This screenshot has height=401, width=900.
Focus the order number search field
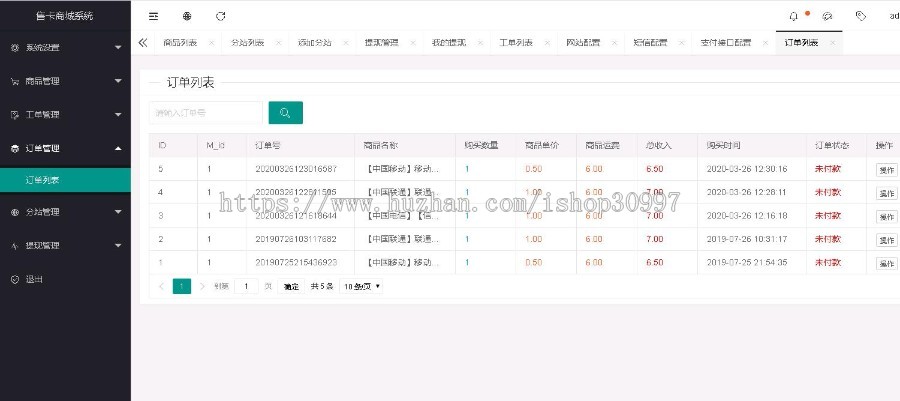point(205,112)
